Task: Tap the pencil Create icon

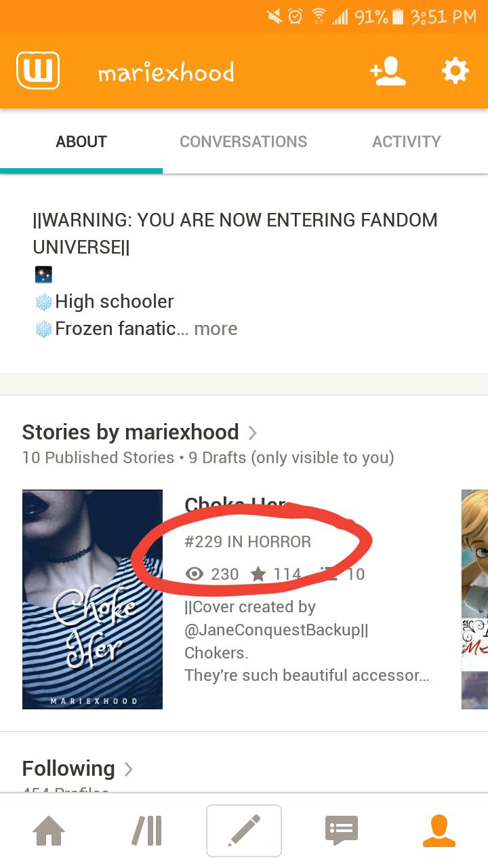Action: point(244,831)
